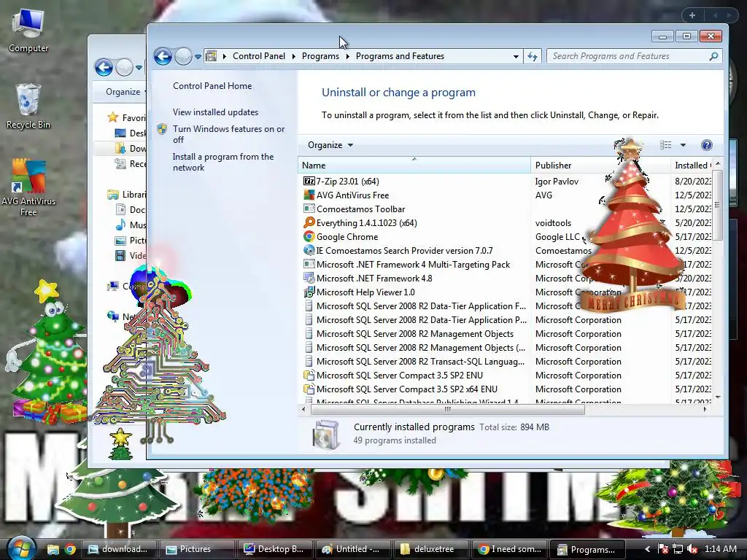
Task: Click the pinned Explorer folder icon on taskbar
Action: click(53, 550)
